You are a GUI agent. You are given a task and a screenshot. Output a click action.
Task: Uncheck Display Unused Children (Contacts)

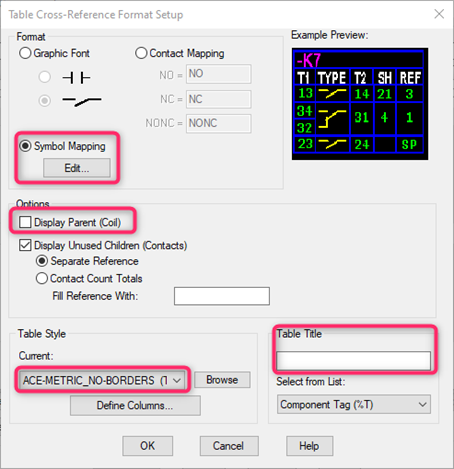click(25, 245)
